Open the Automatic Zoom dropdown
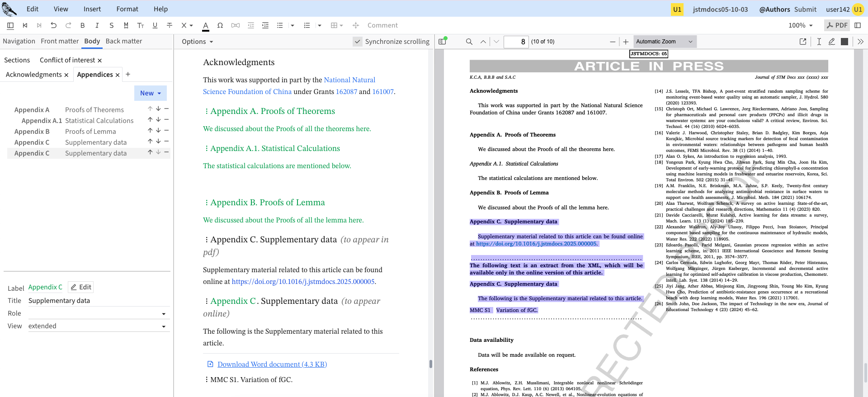 point(665,42)
